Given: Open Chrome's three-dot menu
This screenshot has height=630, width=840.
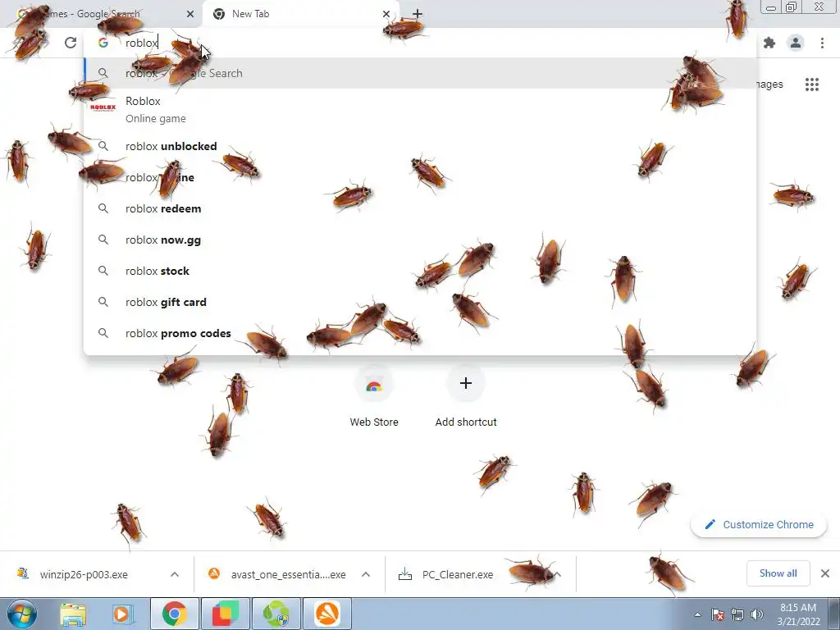Looking at the screenshot, I should pyautogui.click(x=822, y=43).
